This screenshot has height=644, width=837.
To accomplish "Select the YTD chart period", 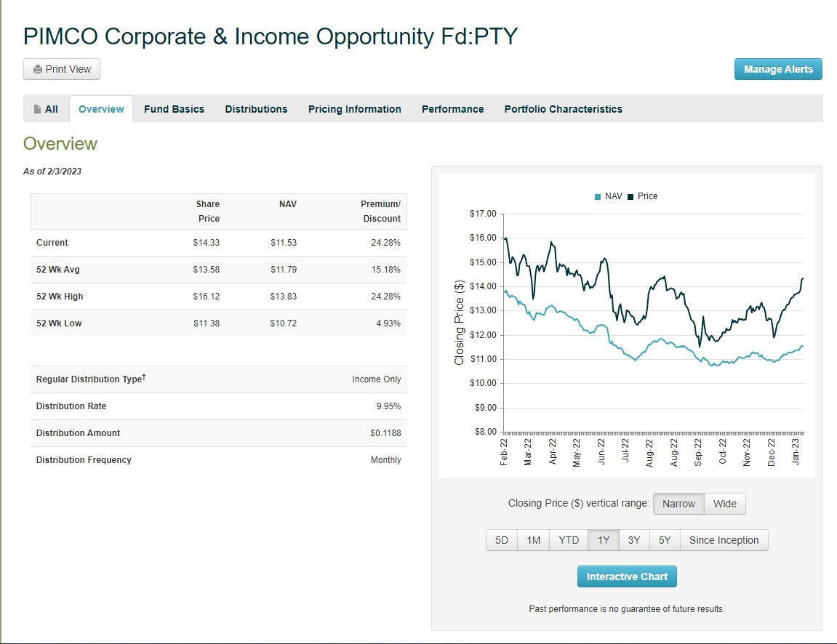I will [x=569, y=540].
